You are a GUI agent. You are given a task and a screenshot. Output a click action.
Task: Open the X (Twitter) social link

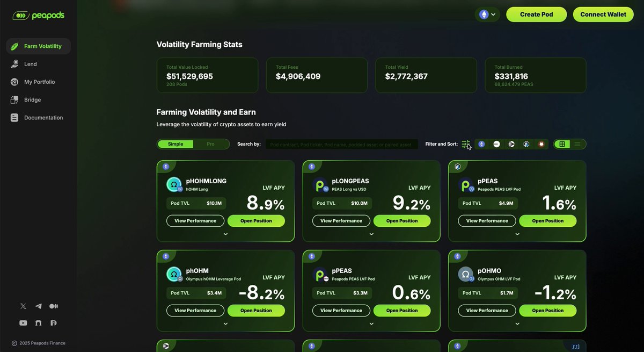tap(23, 306)
